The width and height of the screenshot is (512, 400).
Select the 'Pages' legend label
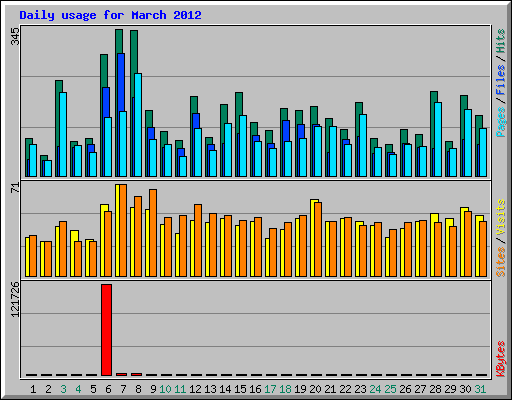coord(501,122)
